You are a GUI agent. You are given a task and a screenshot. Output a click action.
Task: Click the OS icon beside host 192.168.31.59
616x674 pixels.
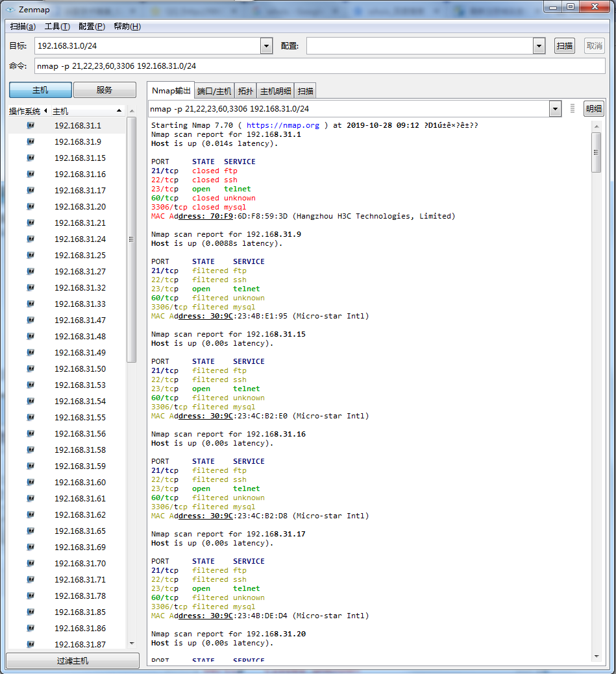(x=31, y=466)
